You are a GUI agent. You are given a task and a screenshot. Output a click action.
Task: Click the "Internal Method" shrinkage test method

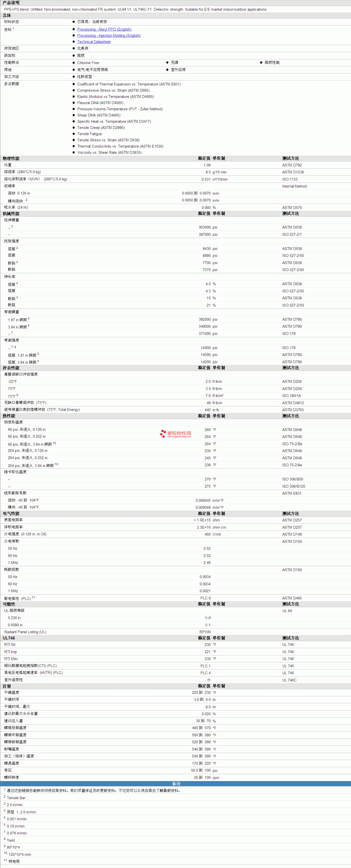coord(294,186)
